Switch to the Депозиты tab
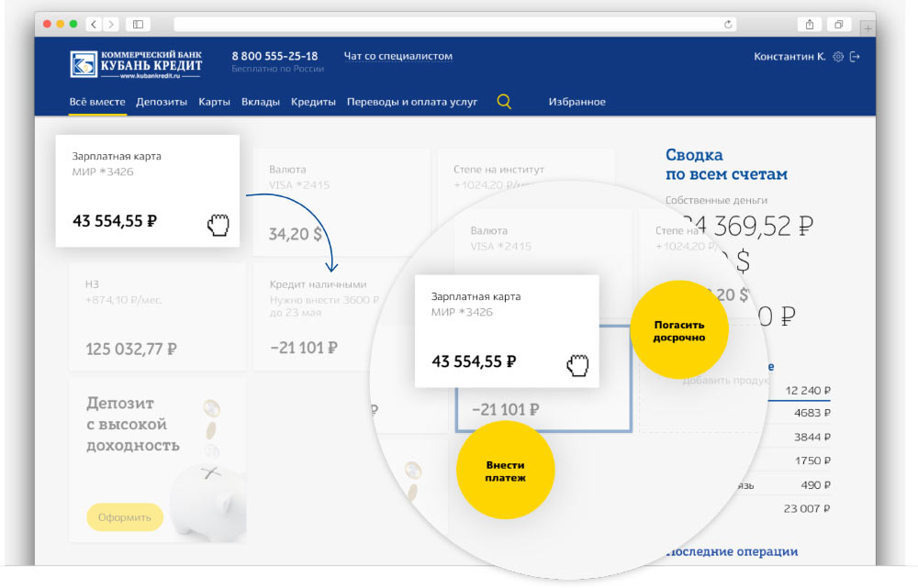The image size is (918, 588). point(162,102)
